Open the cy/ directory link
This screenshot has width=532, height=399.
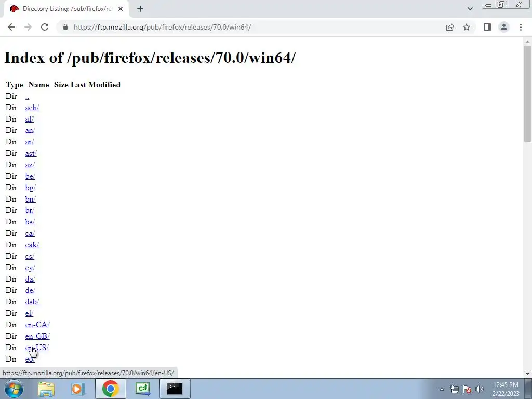coord(30,268)
